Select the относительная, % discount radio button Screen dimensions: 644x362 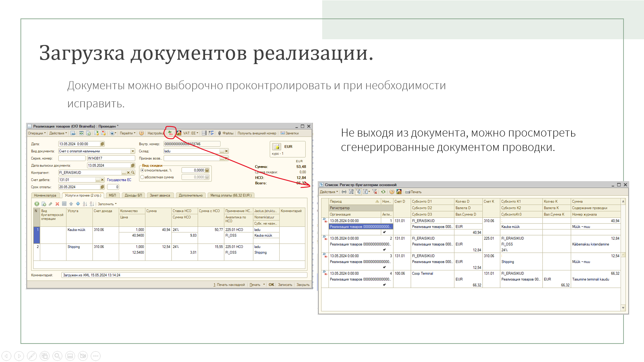142,170
